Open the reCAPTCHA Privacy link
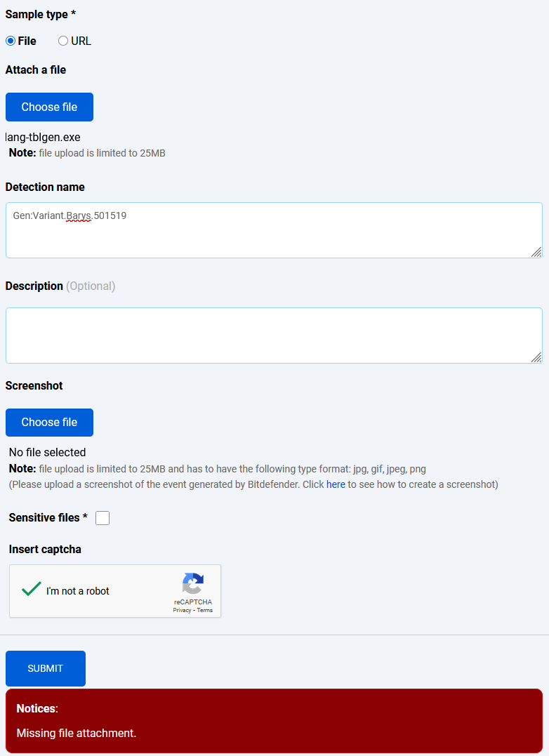Image resolution: width=549 pixels, height=756 pixels. click(182, 610)
